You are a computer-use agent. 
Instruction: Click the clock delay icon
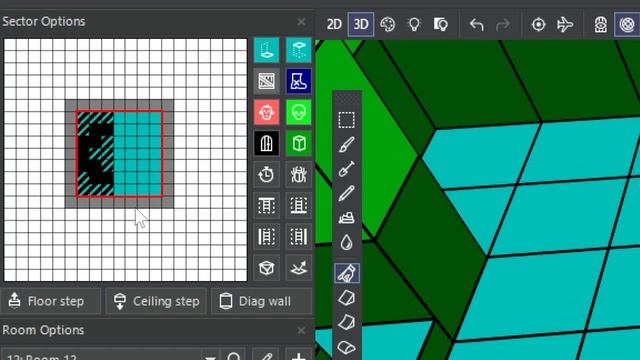click(267, 175)
